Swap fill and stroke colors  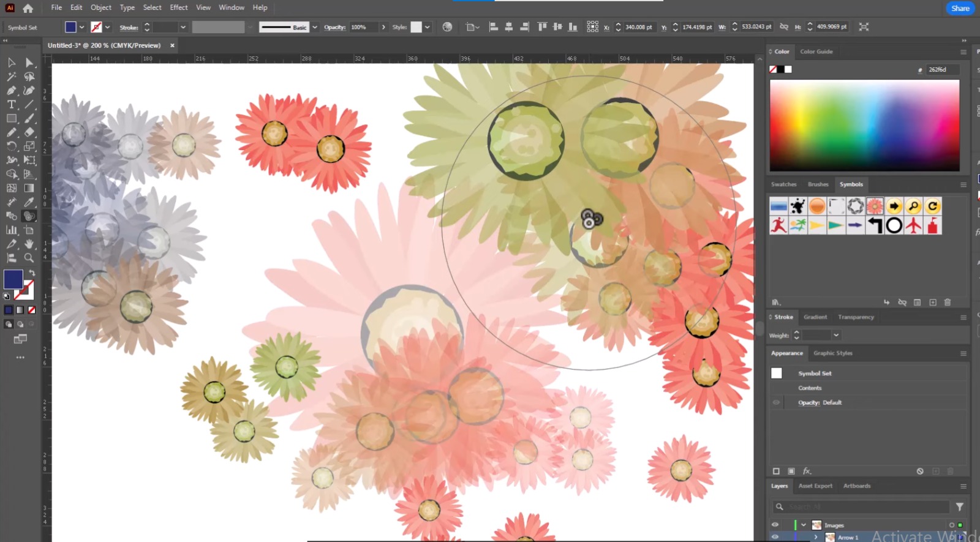pos(31,273)
